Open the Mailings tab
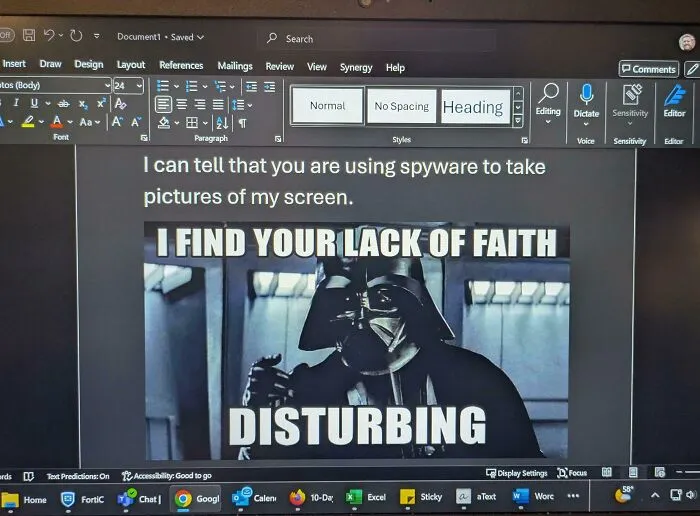 click(x=235, y=66)
